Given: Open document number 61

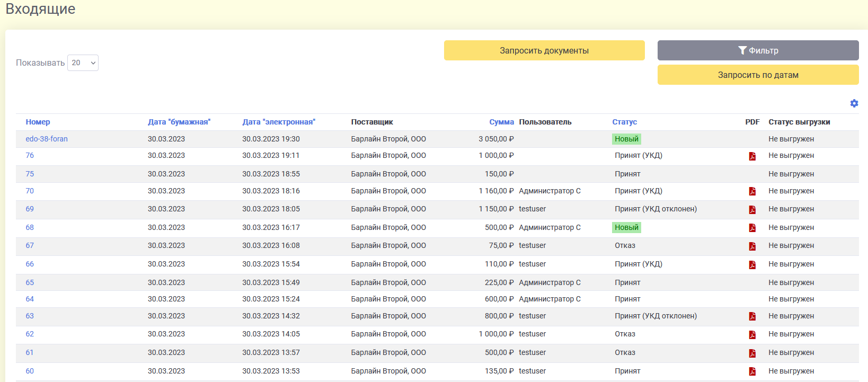Looking at the screenshot, I should coord(30,352).
